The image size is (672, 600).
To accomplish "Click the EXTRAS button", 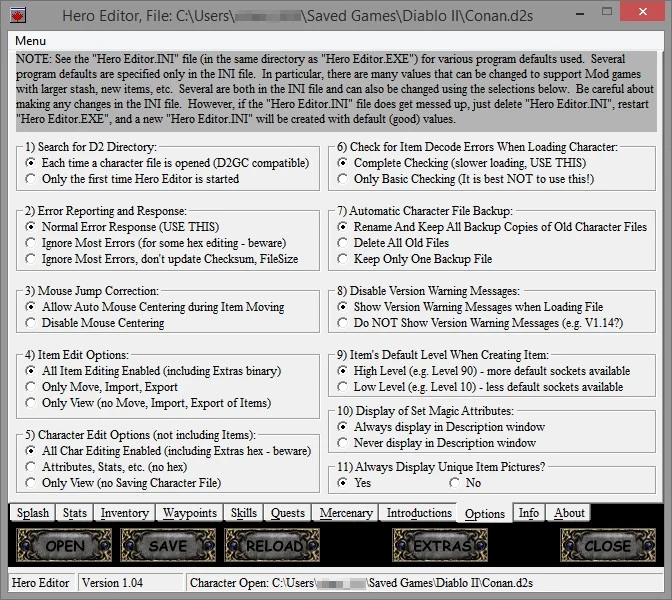I will coord(440,546).
